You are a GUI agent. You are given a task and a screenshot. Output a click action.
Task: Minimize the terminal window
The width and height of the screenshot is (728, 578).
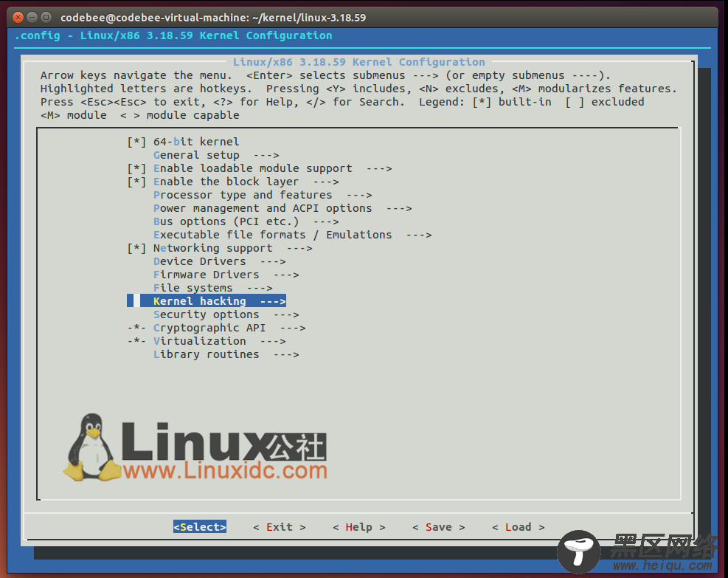pyautogui.click(x=32, y=18)
